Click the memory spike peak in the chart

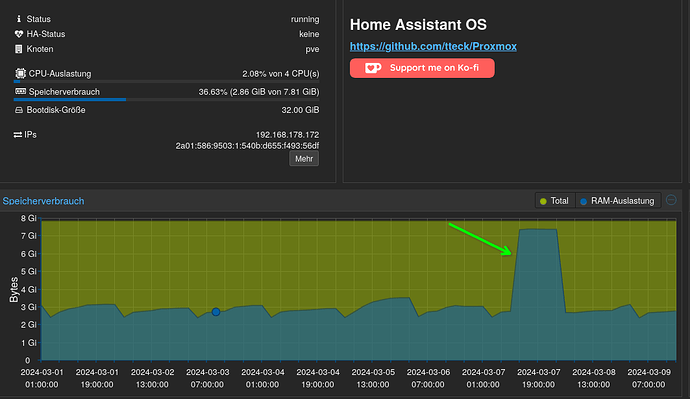(538, 229)
